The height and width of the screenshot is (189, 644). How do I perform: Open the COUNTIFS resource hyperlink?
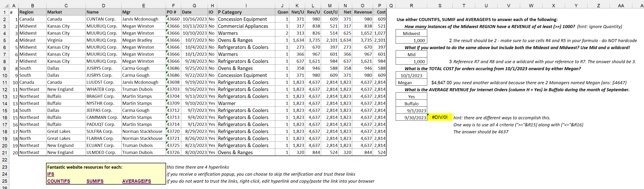click(x=58, y=181)
